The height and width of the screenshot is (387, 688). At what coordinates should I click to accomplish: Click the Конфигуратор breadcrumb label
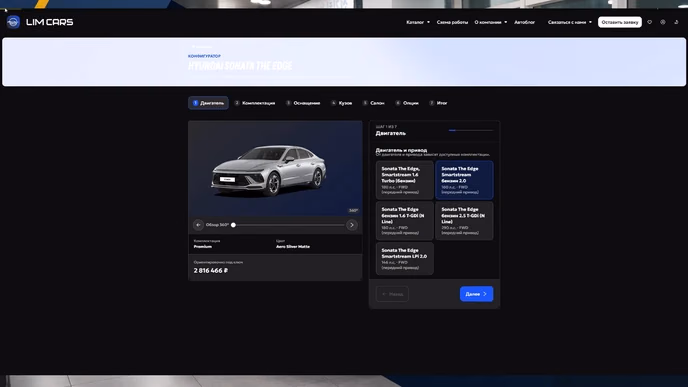(x=204, y=56)
